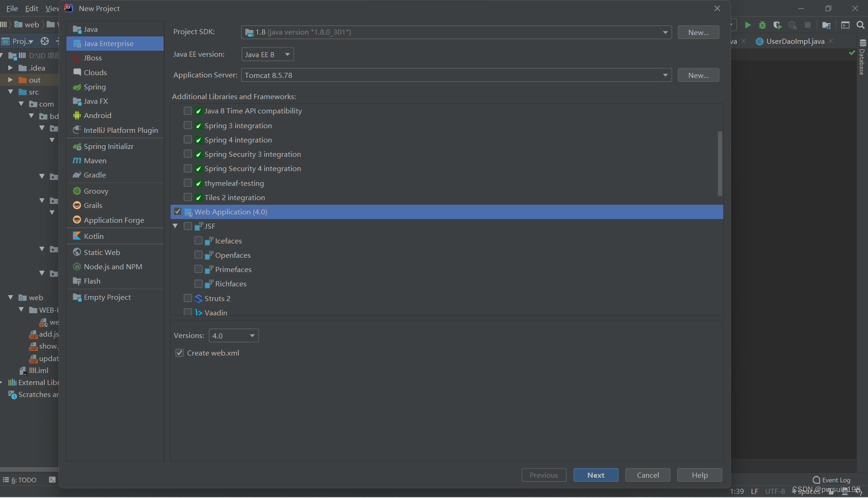868x498 pixels.
Task: Open Project Structure toolbar icon
Action: 827,25
